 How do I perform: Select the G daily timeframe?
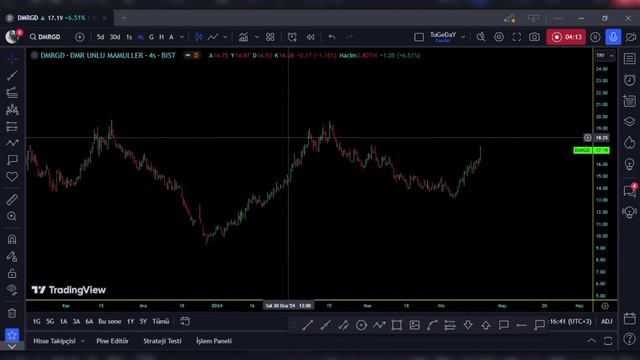tap(151, 37)
